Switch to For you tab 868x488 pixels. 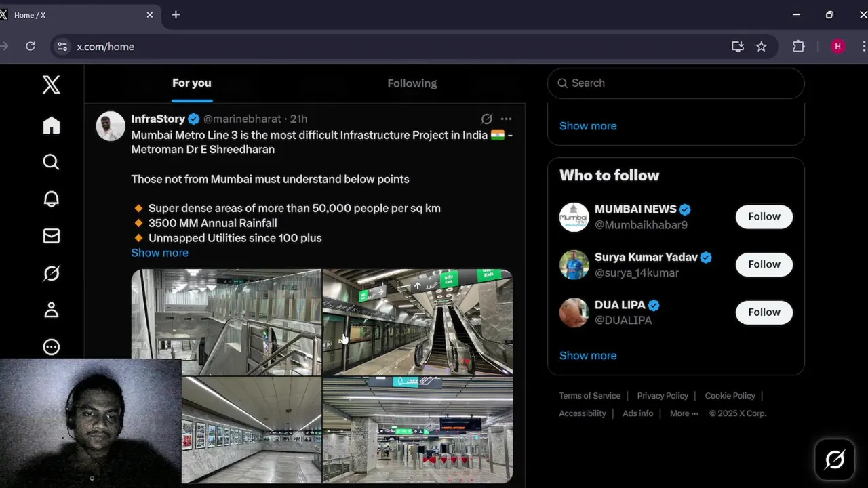[x=192, y=83]
